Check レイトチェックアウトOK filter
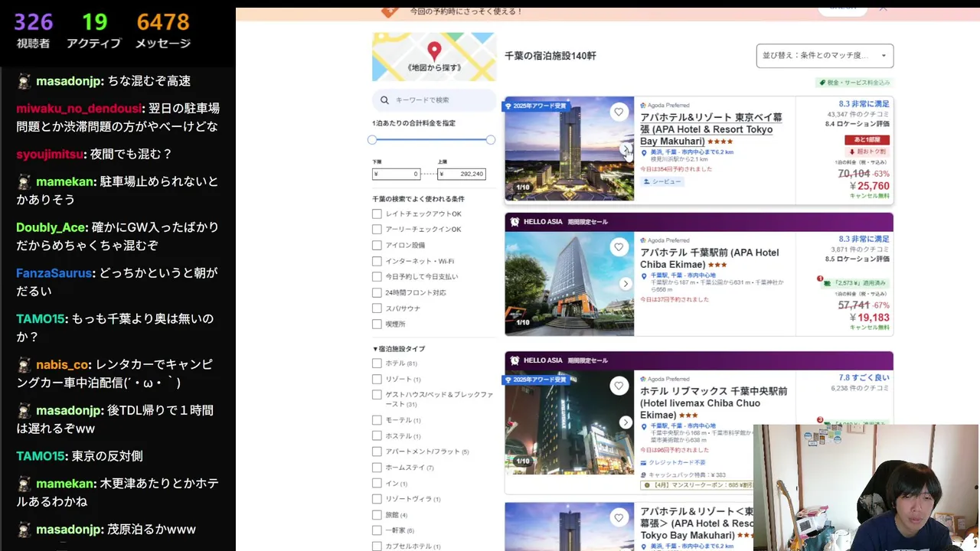Viewport: 980px width, 551px height. (377, 214)
